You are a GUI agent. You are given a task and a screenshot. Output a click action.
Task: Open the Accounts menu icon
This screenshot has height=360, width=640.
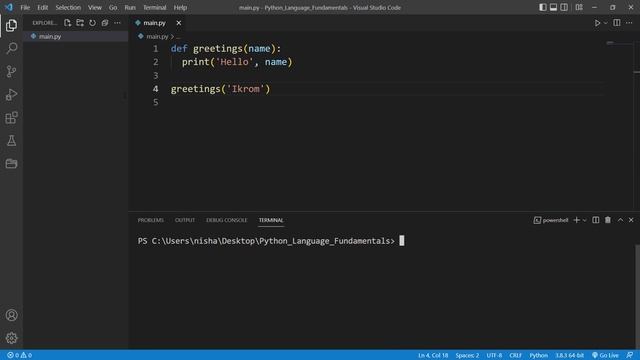[x=11, y=315]
